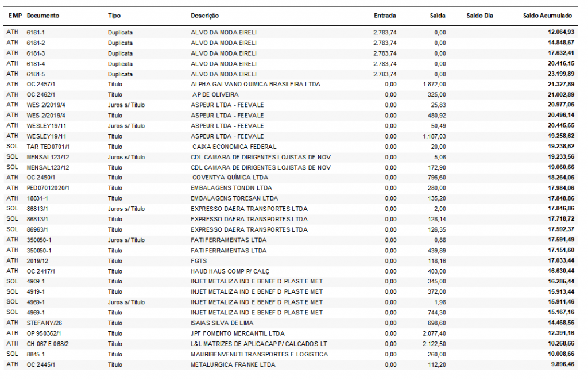Click the Tipo column header
This screenshot has height=380, width=588.
click(114, 16)
